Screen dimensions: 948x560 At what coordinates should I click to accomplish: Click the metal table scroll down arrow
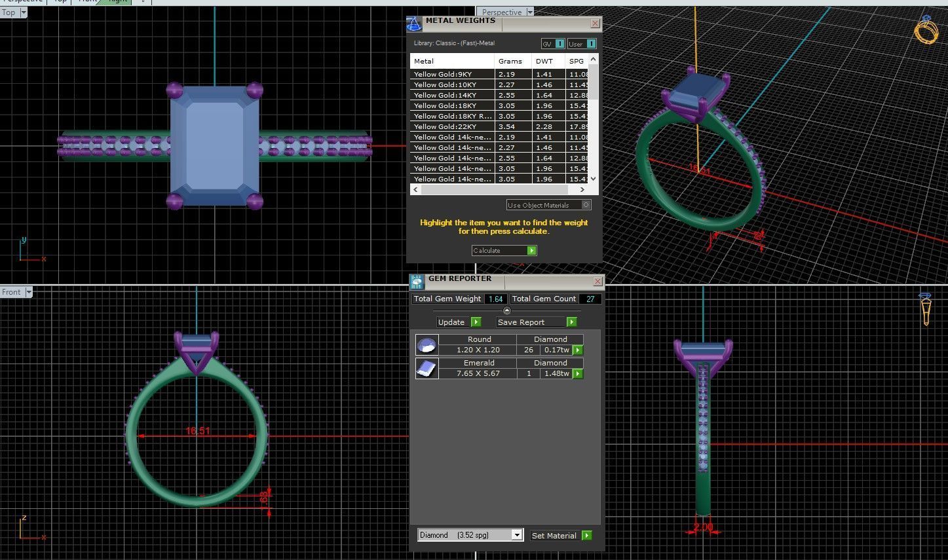[593, 178]
